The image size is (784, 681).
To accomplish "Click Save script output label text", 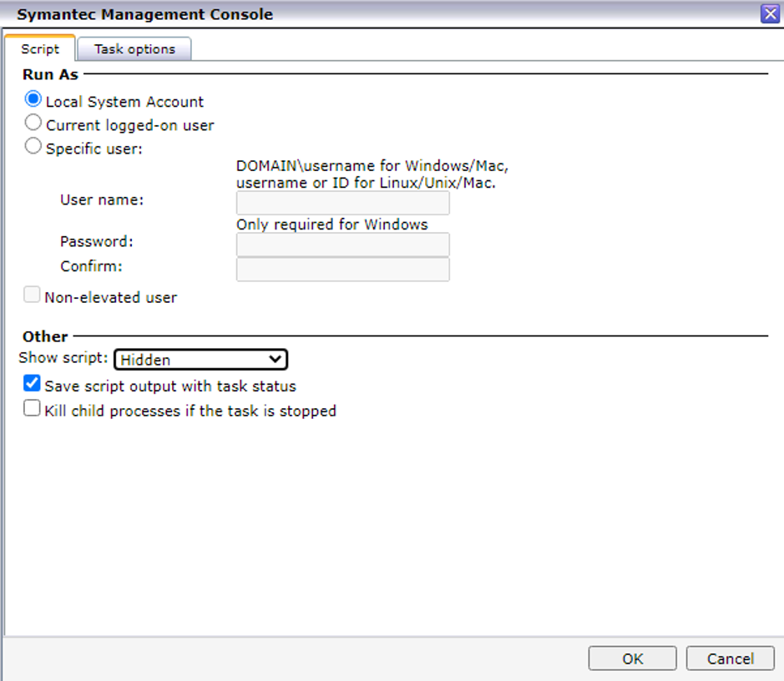I will 170,386.
